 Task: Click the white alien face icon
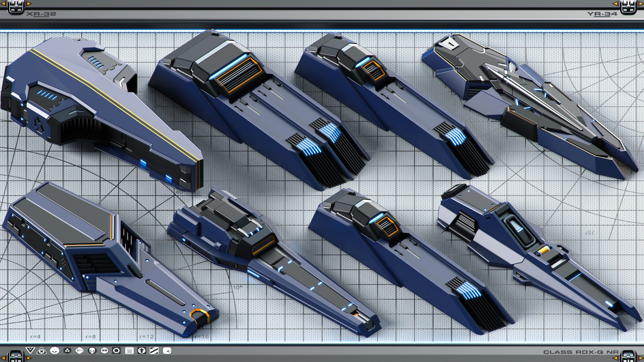click(55, 351)
